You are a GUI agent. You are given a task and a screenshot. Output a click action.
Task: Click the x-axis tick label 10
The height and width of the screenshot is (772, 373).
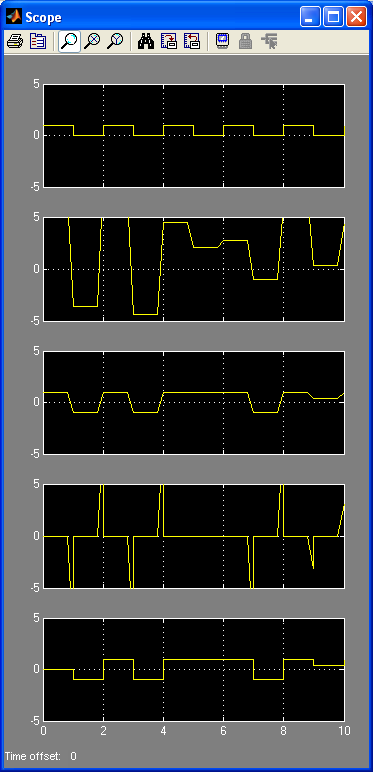coord(344,730)
